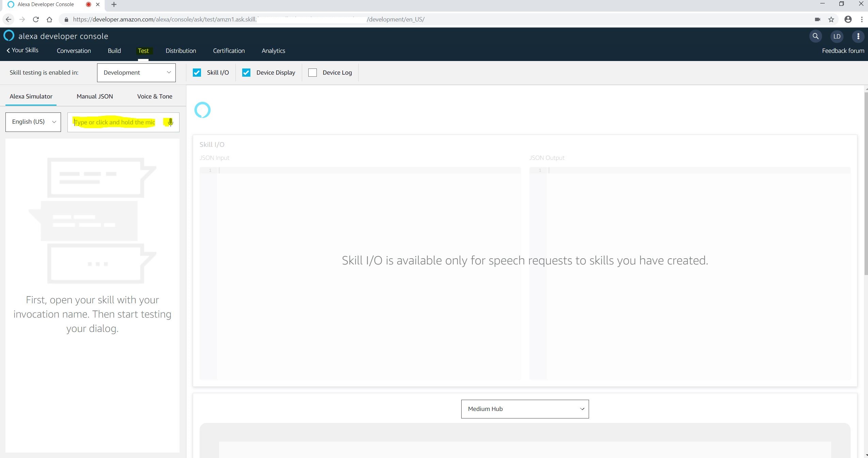The height and width of the screenshot is (458, 868).
Task: Open the LD user account menu
Action: point(837,36)
